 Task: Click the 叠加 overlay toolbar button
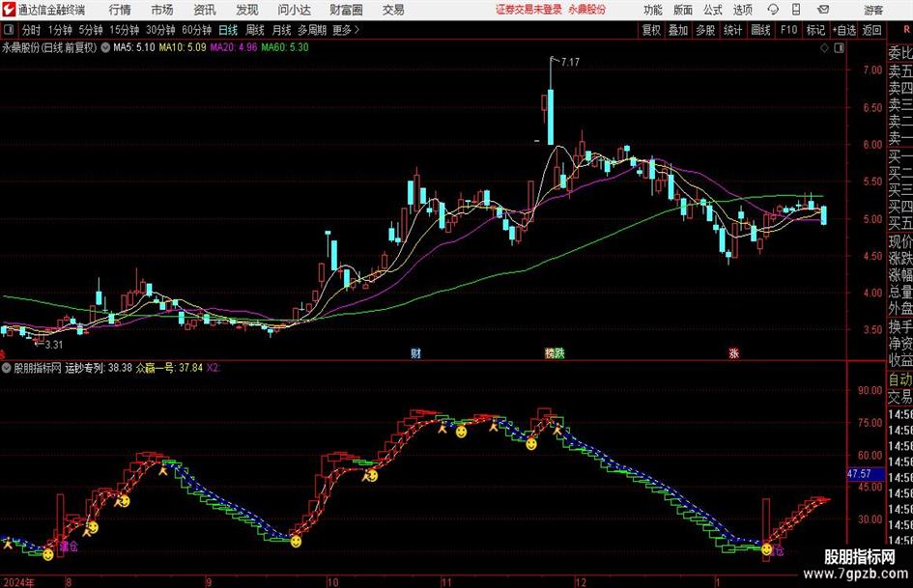678,30
